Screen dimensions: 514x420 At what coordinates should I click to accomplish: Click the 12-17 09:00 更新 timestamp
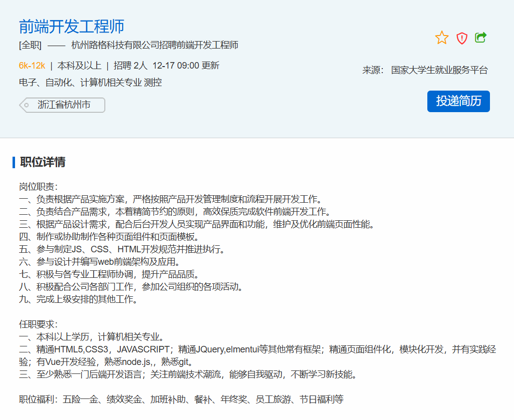[185, 66]
